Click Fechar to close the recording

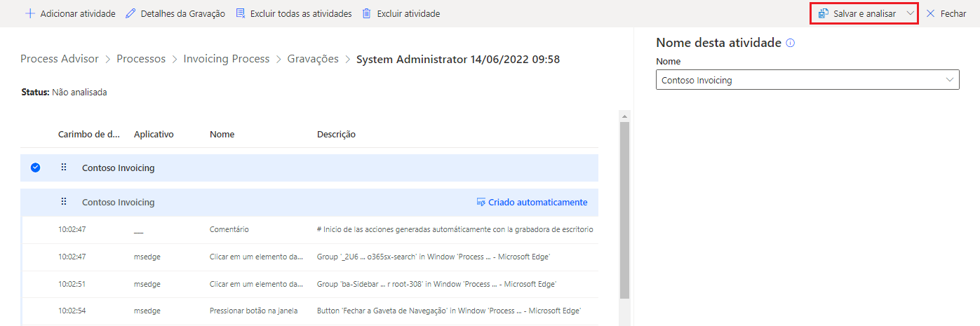point(946,13)
